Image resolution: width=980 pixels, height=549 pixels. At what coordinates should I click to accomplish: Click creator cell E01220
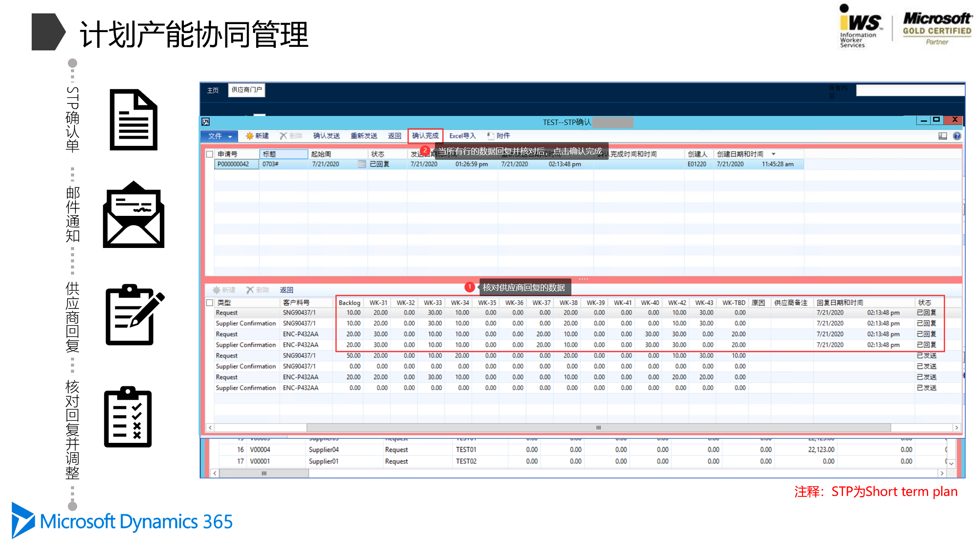[698, 164]
